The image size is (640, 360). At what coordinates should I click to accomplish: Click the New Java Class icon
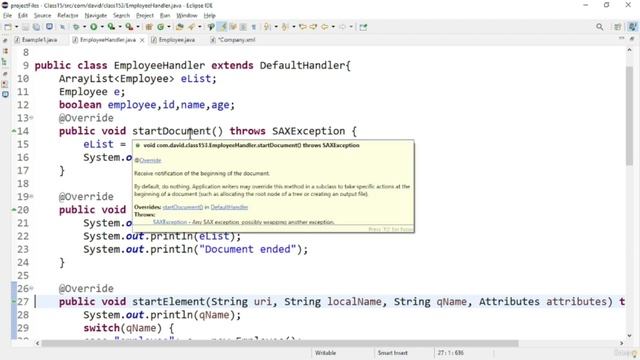point(161,27)
